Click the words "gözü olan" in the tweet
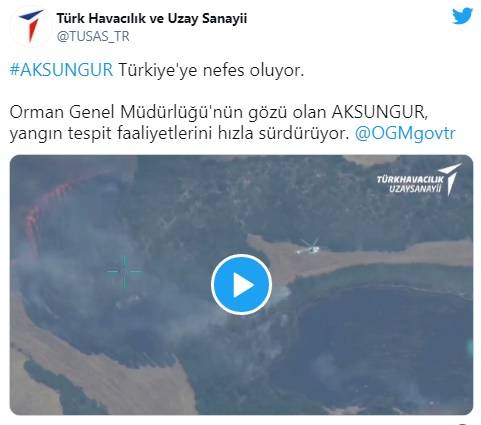Image resolution: width=481 pixels, height=425 pixels. (287, 113)
